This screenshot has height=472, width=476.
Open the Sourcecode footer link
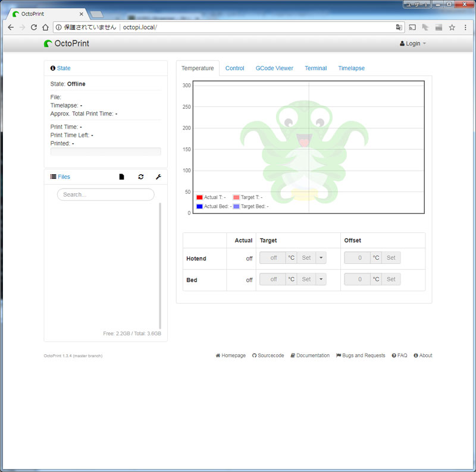tap(268, 355)
